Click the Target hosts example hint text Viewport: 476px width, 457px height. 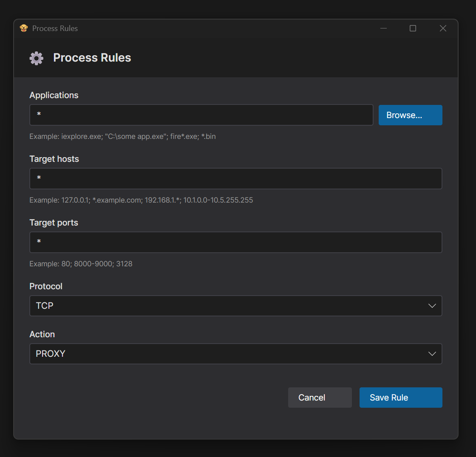[141, 200]
